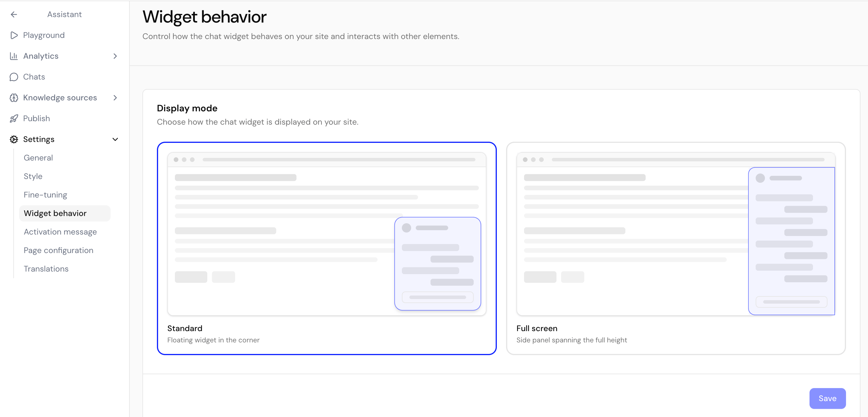Open Style settings
This screenshot has width=868, height=417.
33,176
